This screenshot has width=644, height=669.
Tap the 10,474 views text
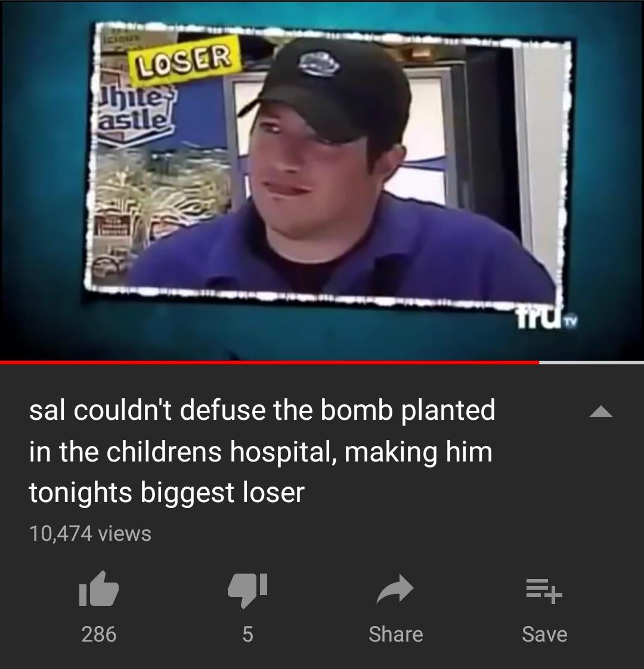coord(90,533)
